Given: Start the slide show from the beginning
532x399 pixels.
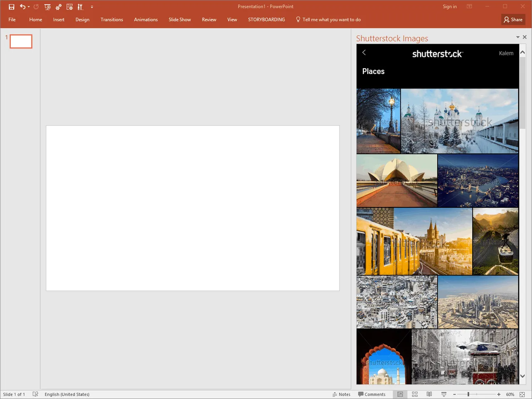Looking at the screenshot, I should click(x=47, y=7).
